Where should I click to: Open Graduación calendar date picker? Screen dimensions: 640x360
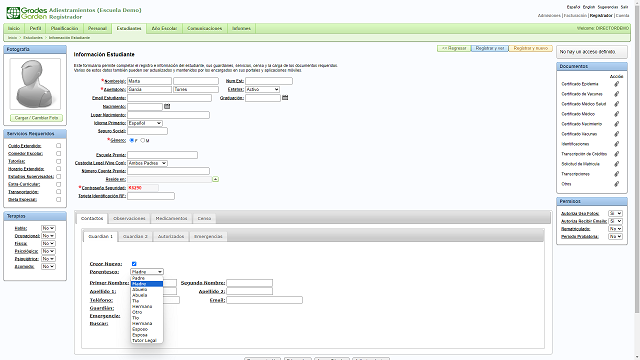[x=285, y=98]
